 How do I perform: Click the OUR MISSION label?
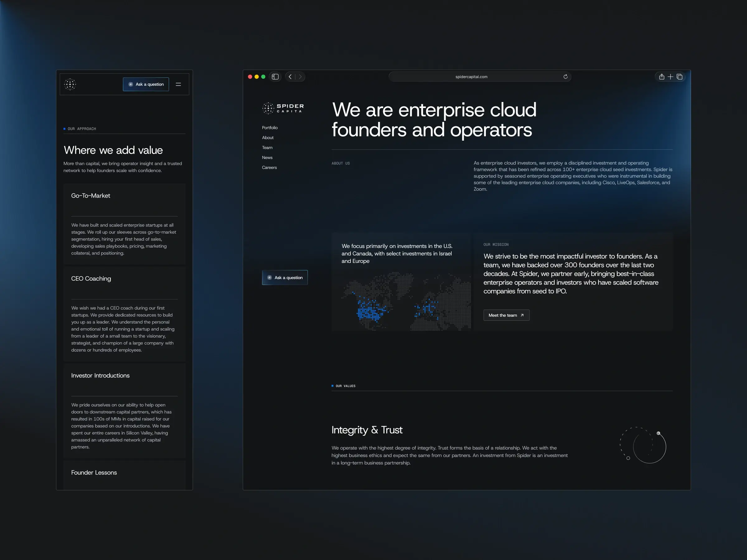496,245
